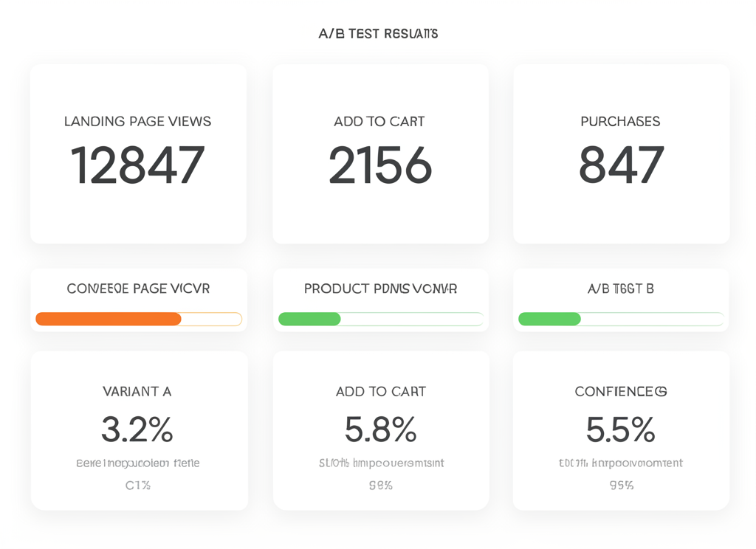
Task: Click the Variant A card heading
Action: [137, 392]
